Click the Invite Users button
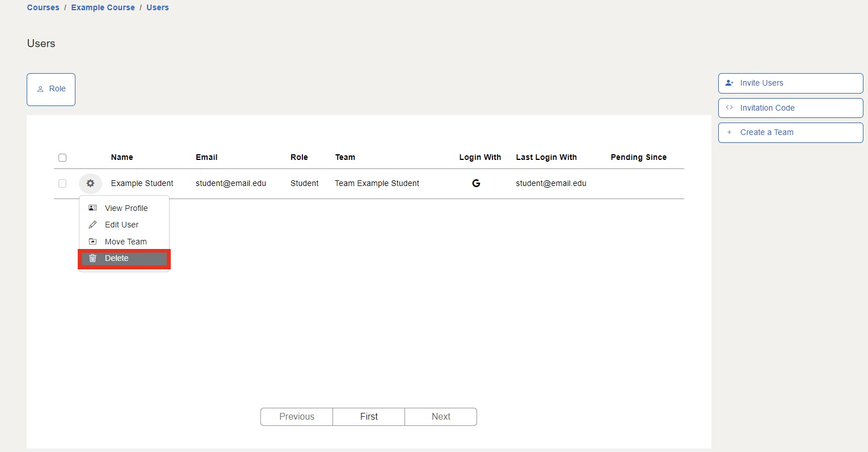 790,83
